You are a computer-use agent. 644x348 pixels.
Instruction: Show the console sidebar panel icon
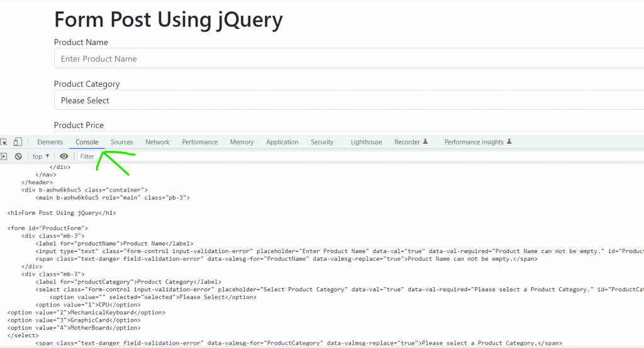4,156
